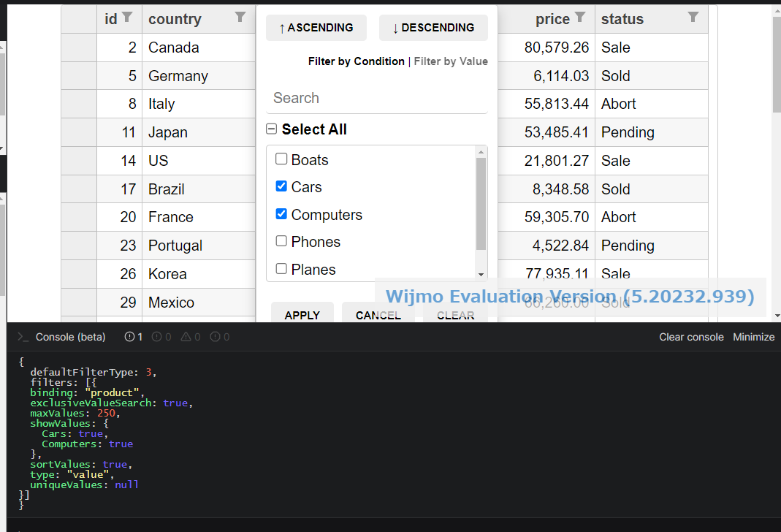Image resolution: width=781 pixels, height=532 pixels.
Task: Click the console log count icon
Action: pos(130,337)
